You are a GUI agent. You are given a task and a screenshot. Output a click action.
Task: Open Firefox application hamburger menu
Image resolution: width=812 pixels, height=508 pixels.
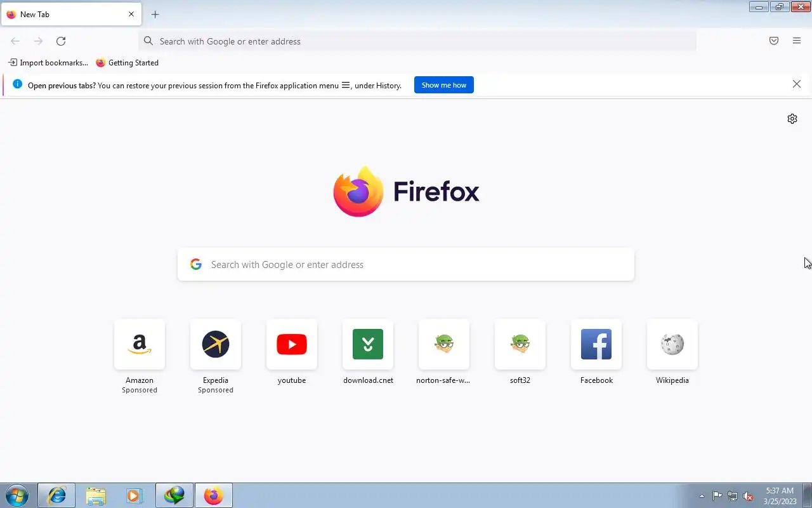click(797, 41)
